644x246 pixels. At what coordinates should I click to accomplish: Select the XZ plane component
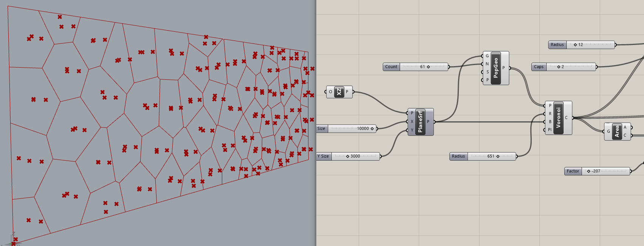pos(339,92)
